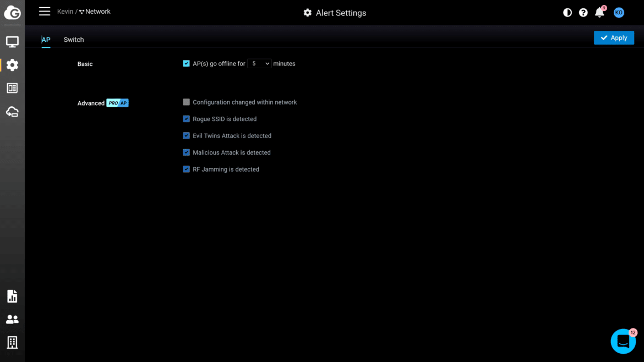The height and width of the screenshot is (362, 644).
Task: Toggle the dark/light contrast theme icon
Action: [x=567, y=13]
